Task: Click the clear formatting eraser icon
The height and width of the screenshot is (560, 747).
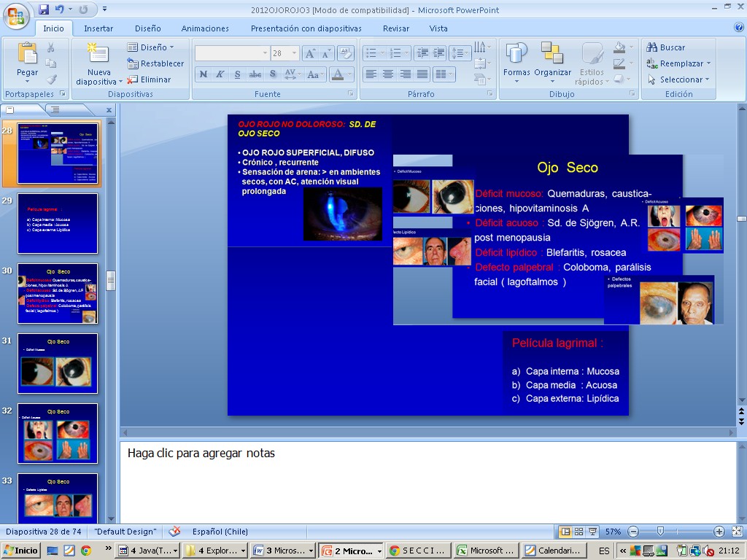Action: click(x=347, y=53)
